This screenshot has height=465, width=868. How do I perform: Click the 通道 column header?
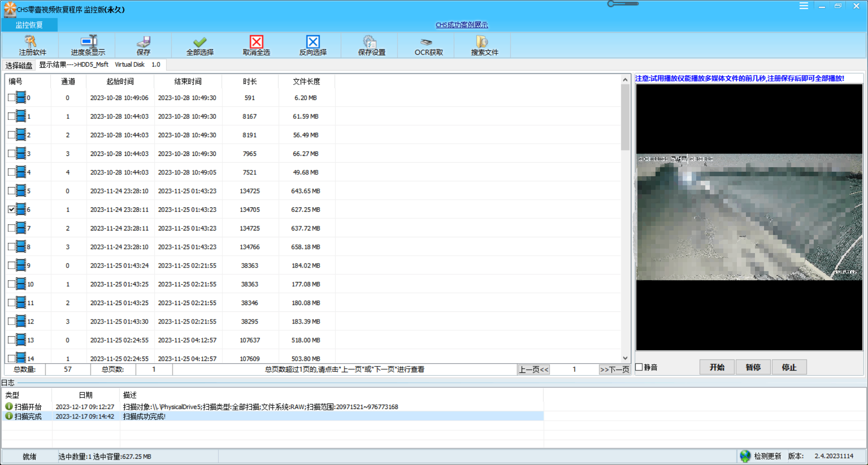pos(68,81)
